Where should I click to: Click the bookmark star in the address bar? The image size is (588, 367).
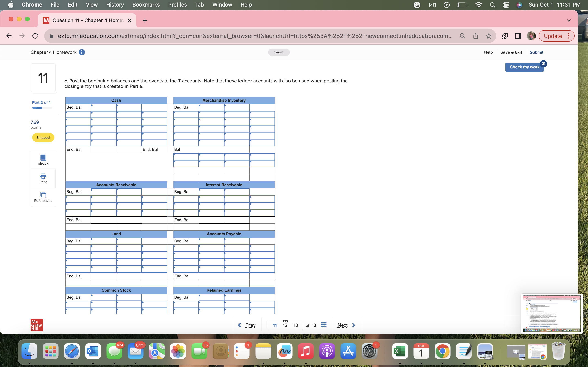coord(488,36)
